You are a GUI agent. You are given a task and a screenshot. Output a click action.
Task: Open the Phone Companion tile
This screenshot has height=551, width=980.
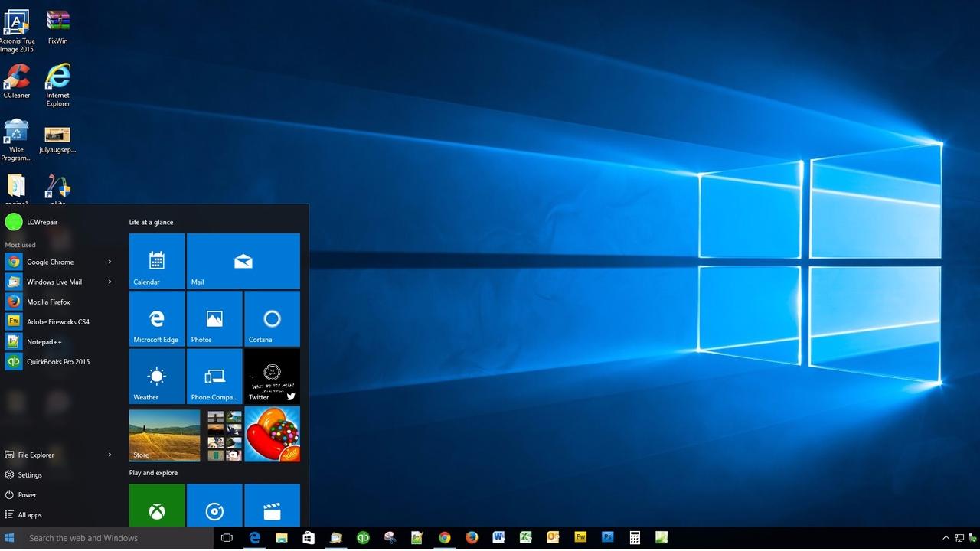(214, 376)
